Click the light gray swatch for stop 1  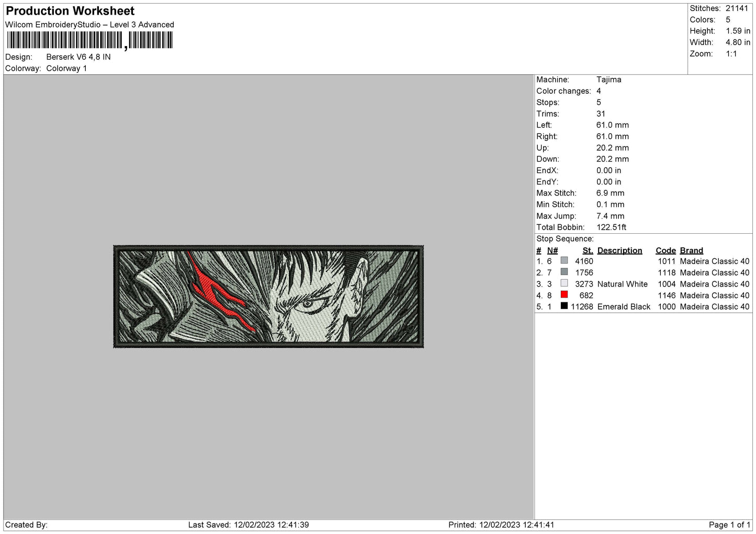click(x=564, y=260)
